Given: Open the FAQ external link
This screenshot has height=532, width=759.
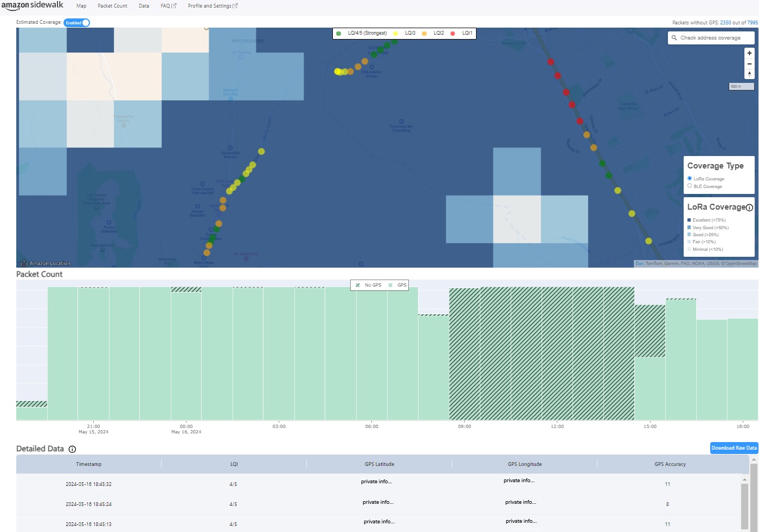Looking at the screenshot, I should click(169, 6).
